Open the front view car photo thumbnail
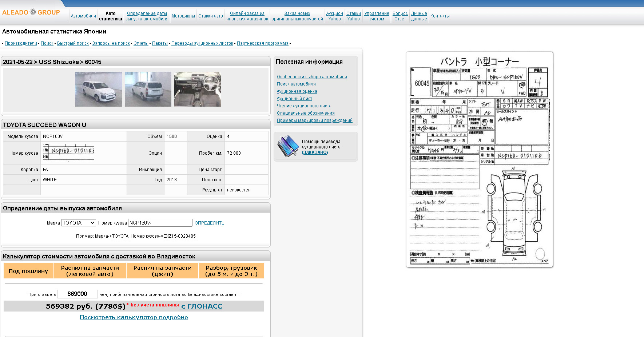 click(99, 89)
